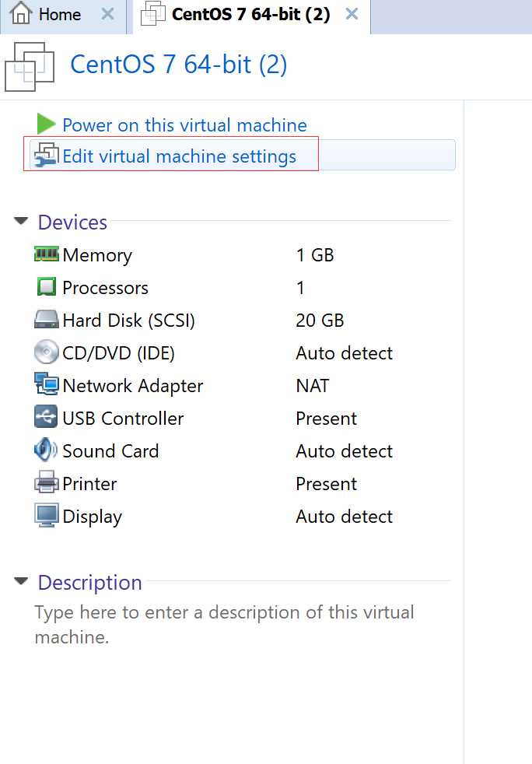Click Present value for USB Controller
Viewport: 532px width, 764px height.
[x=326, y=418]
